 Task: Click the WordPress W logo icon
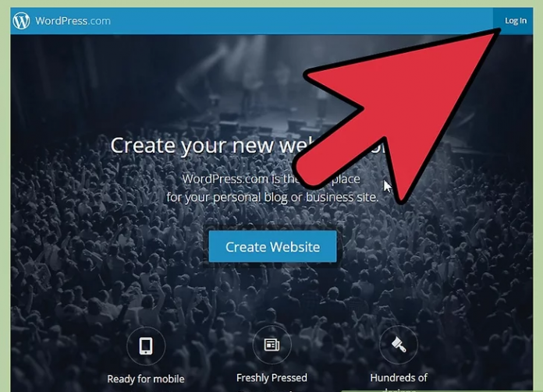point(22,21)
